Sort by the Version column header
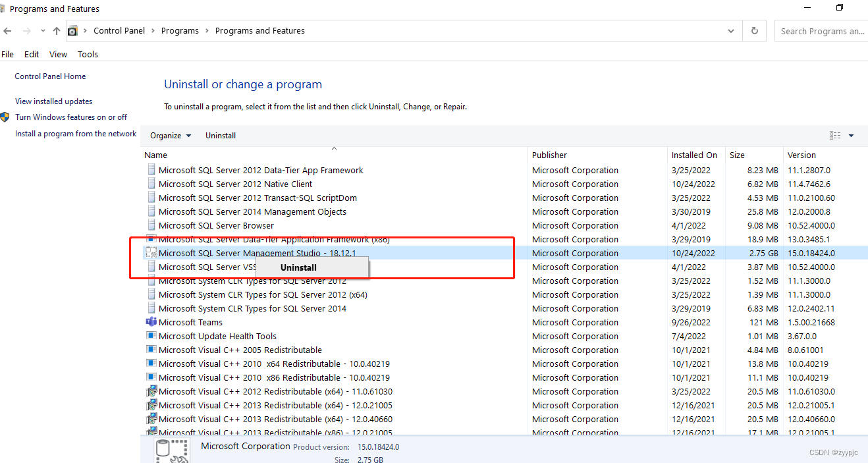The image size is (868, 463). 826,155
